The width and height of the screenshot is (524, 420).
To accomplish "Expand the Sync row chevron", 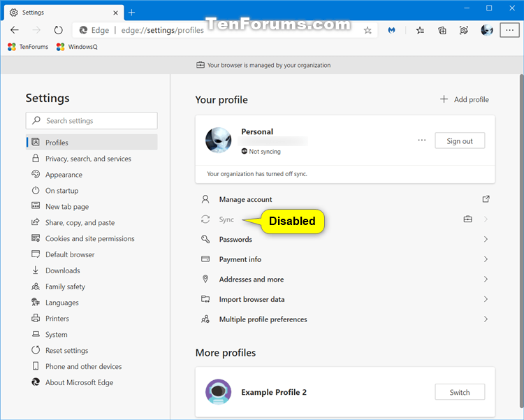I will (x=486, y=219).
